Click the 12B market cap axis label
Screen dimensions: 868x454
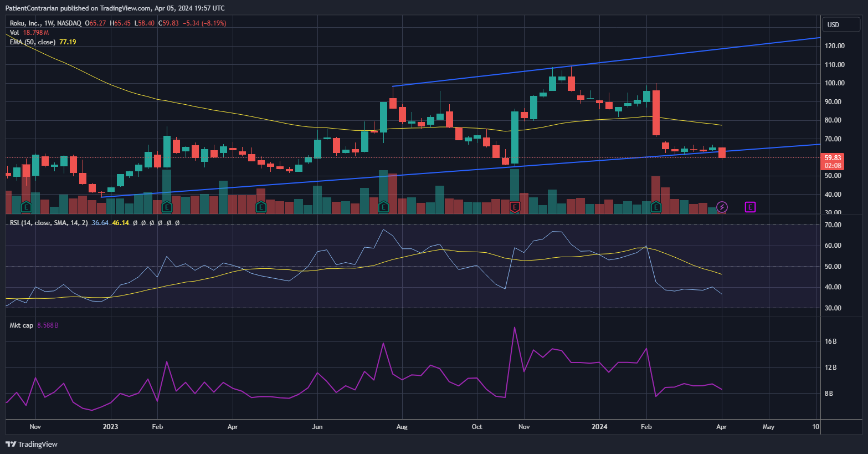pos(830,368)
